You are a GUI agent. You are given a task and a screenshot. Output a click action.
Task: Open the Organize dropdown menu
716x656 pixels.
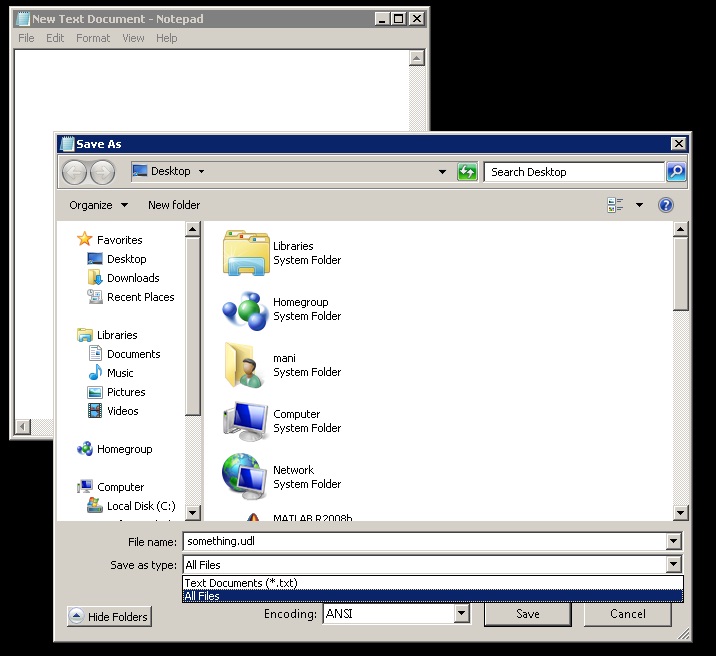[x=98, y=205]
